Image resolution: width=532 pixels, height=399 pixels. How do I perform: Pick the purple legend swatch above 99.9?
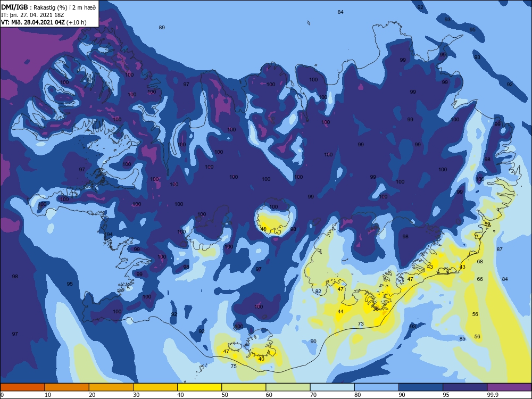click(x=509, y=387)
